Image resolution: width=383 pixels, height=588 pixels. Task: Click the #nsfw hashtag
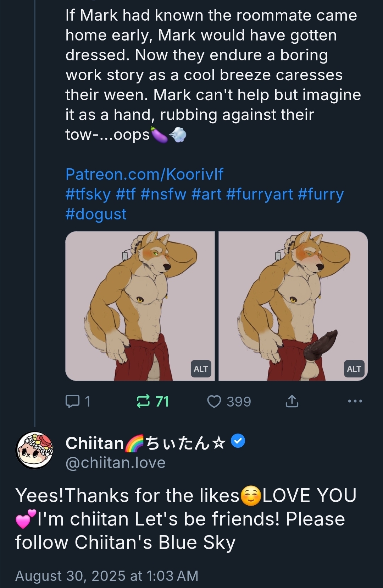pos(163,194)
